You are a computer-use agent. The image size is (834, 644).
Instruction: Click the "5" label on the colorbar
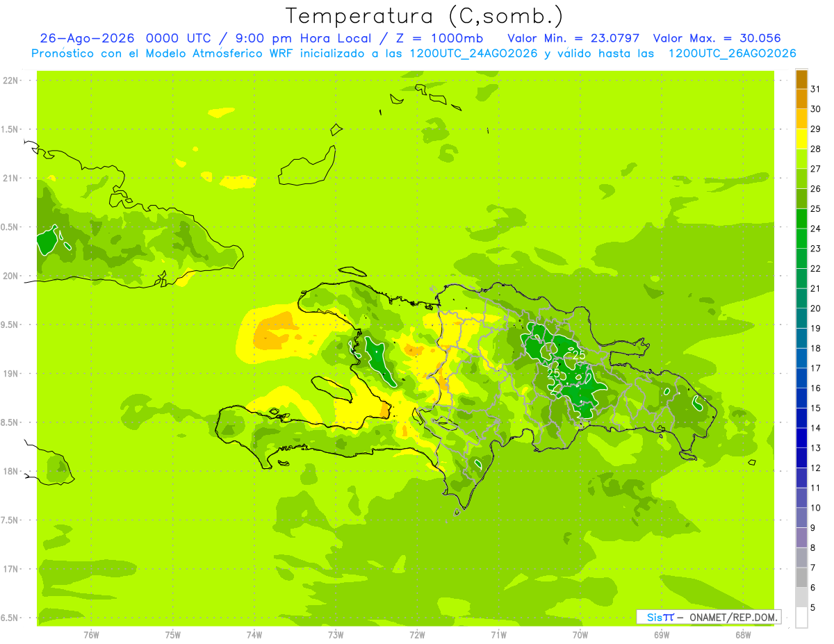click(813, 608)
